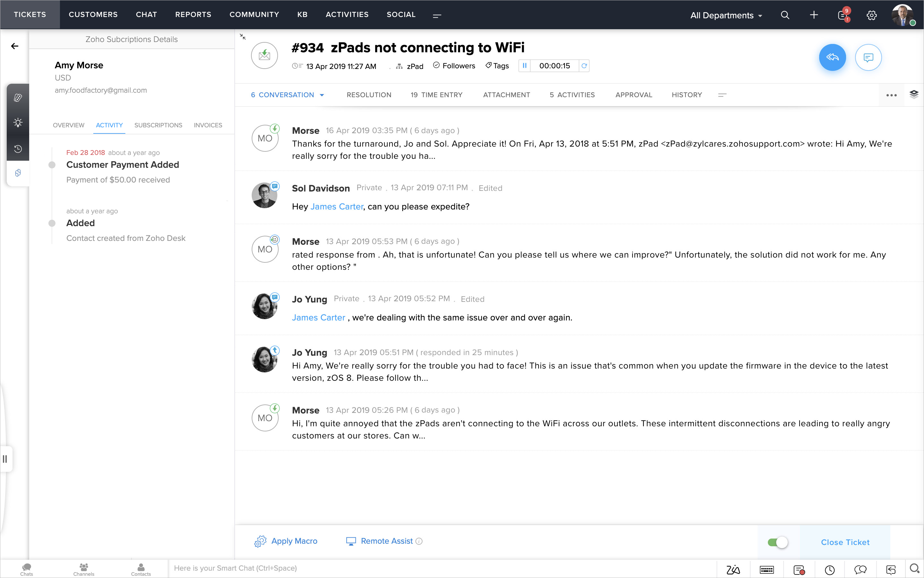The height and width of the screenshot is (578, 924).
Task: Reset the ticket timer refresh icon
Action: point(584,66)
